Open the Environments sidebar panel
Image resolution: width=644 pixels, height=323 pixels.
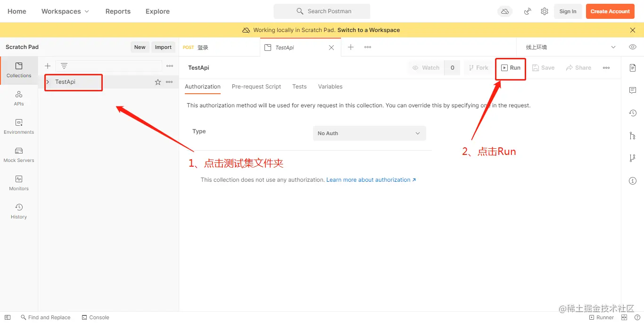19,127
